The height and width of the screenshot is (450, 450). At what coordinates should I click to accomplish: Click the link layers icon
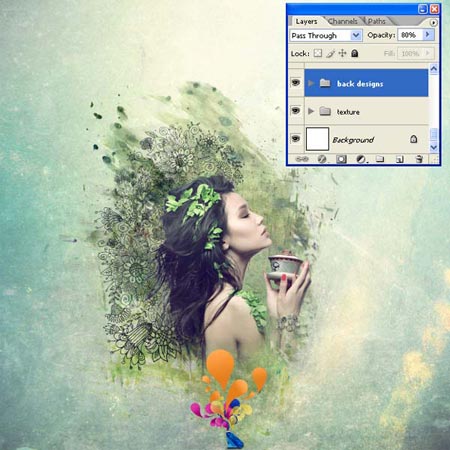coord(302,159)
